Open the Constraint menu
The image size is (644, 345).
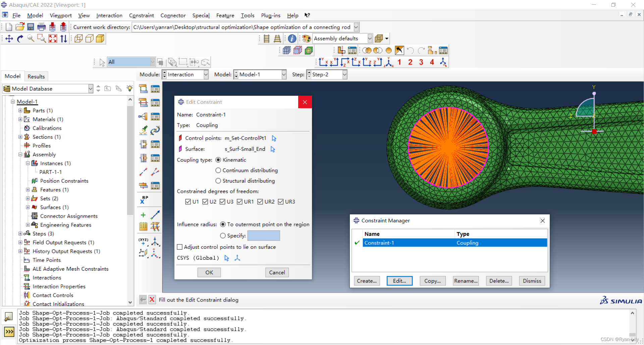click(141, 15)
